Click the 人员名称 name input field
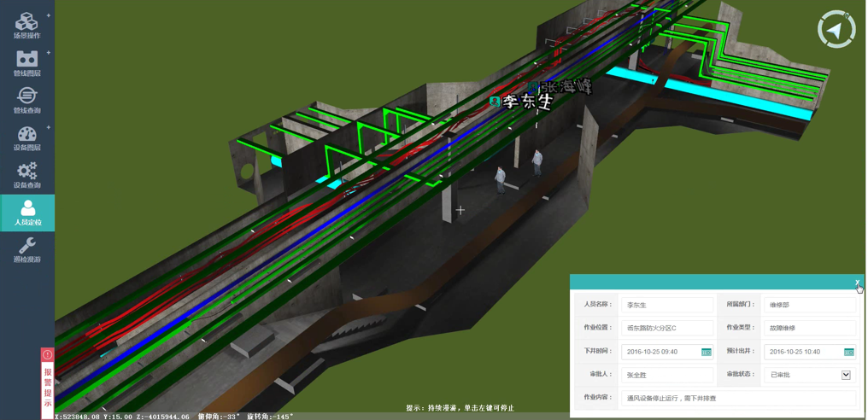Viewport: 868px width, 420px height. (x=666, y=305)
